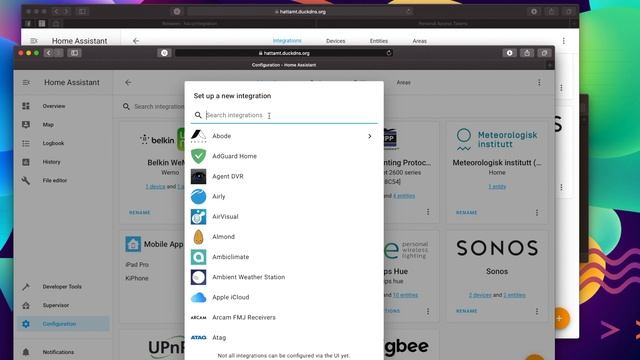640x360 pixels.
Task: Show Safari downloads in the front window
Action: [x=509, y=53]
